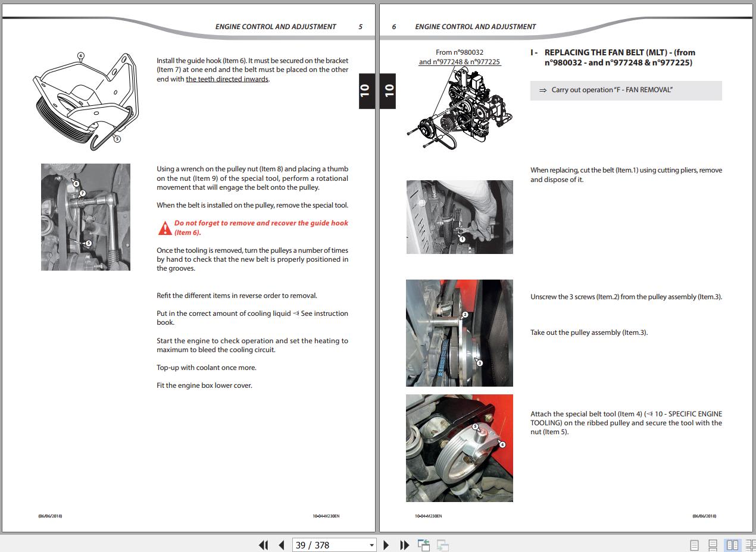Image resolution: width=756 pixels, height=552 pixels.
Task: Click the go to next view icon
Action: click(x=442, y=545)
